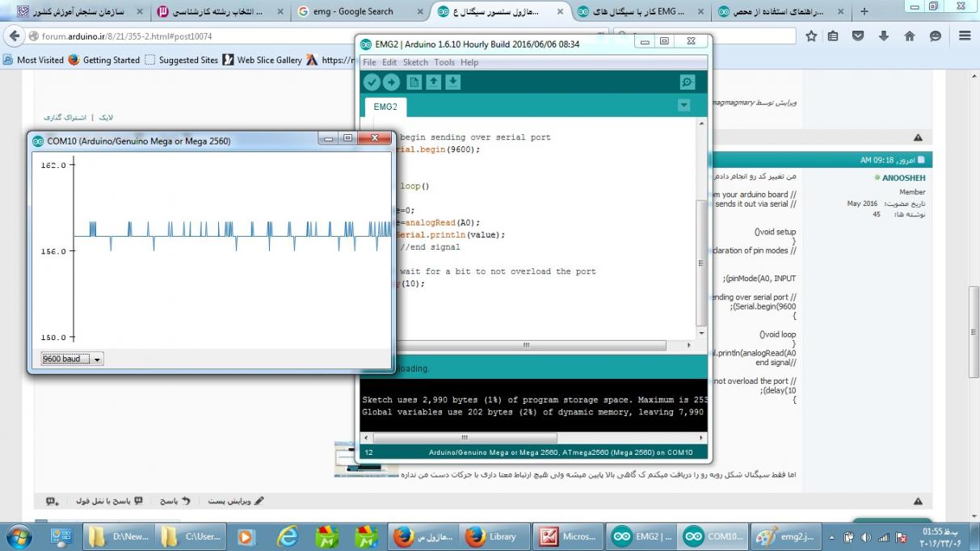The height and width of the screenshot is (551, 980).
Task: Open the Firefox bookmarks list icon
Action: click(833, 36)
